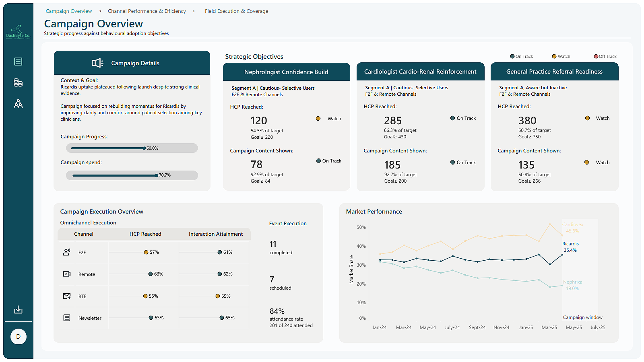Screen dimensions: 644x362
Task: Click the Remote Interaction Attainment 62% dot
Action: tap(220, 274)
